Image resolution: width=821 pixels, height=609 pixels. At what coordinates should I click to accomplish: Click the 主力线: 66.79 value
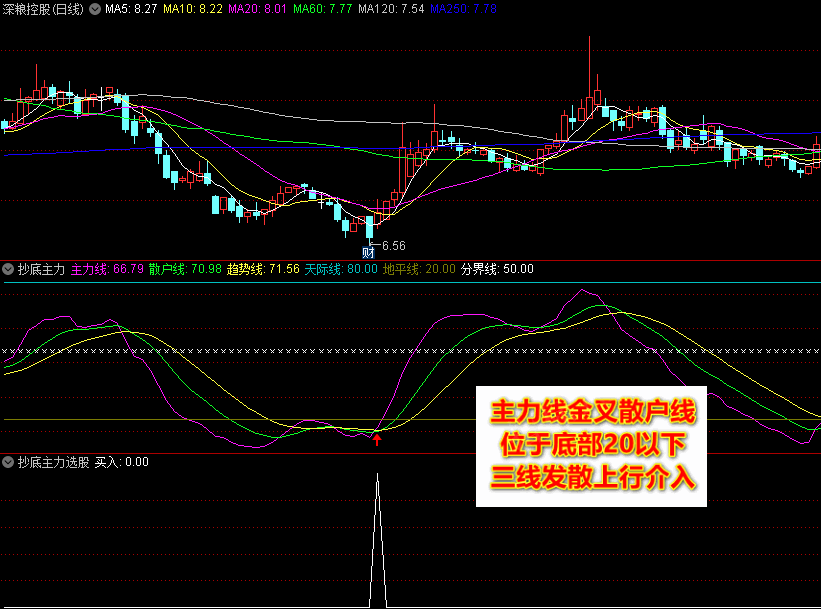(x=107, y=269)
